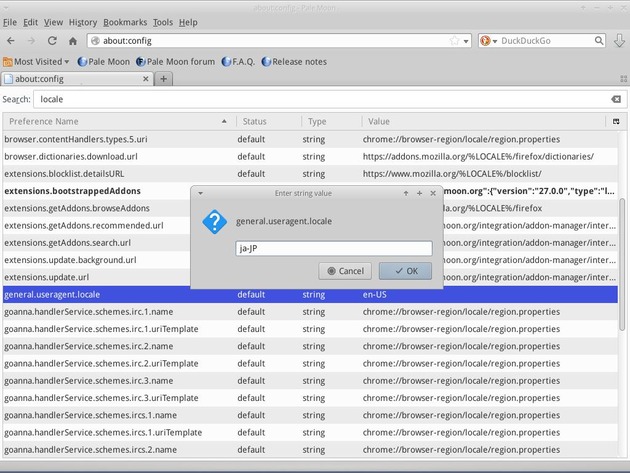Open the Home page icon

73,41
